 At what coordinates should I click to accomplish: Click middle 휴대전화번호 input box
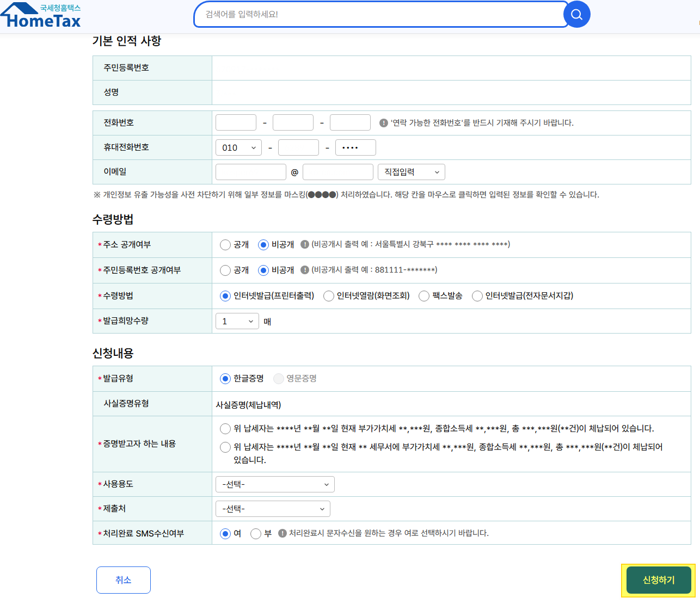[298, 147]
